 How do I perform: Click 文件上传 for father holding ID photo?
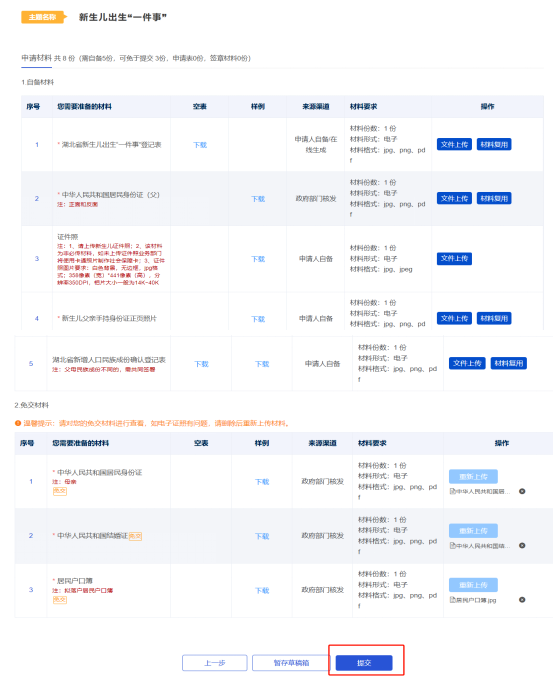point(454,318)
